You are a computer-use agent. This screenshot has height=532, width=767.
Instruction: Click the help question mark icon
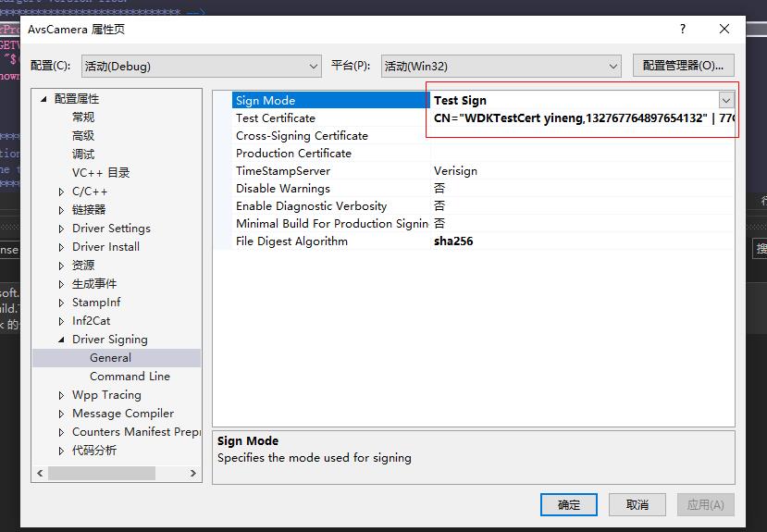[683, 30]
